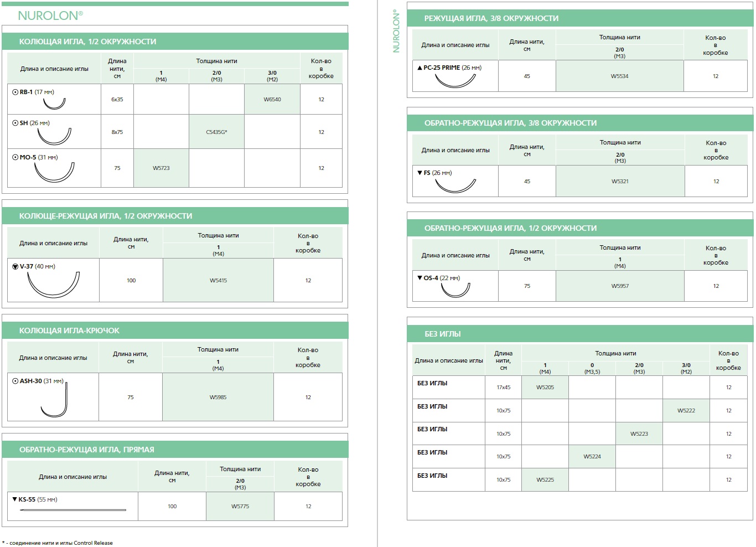
Task: Click the Control Release footnote at the bottom
Action: point(58,543)
